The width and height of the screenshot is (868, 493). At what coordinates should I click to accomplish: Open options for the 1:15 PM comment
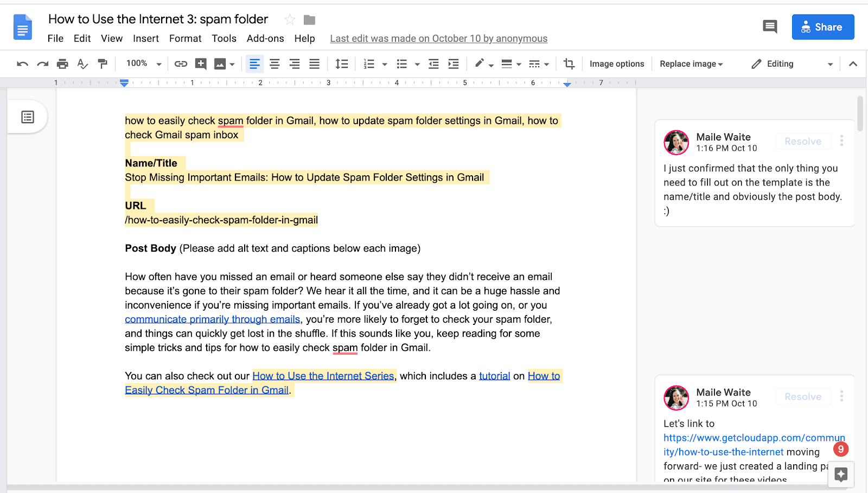841,396
